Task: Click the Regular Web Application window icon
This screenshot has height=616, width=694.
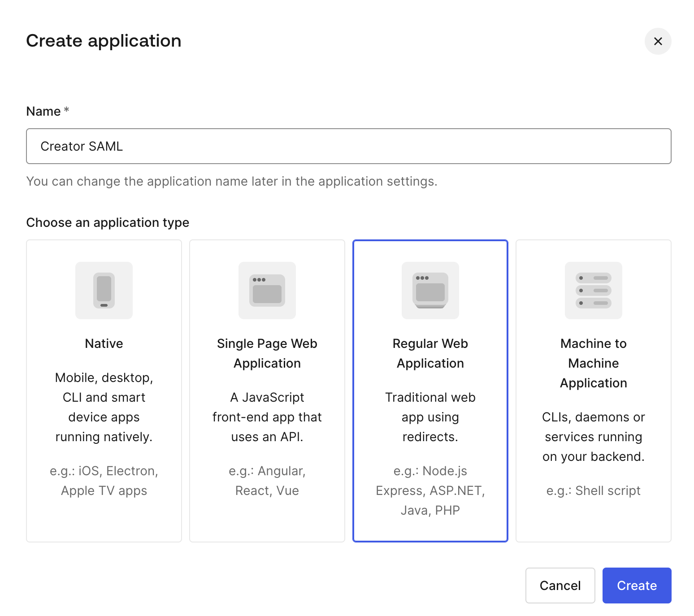Action: pyautogui.click(x=430, y=291)
